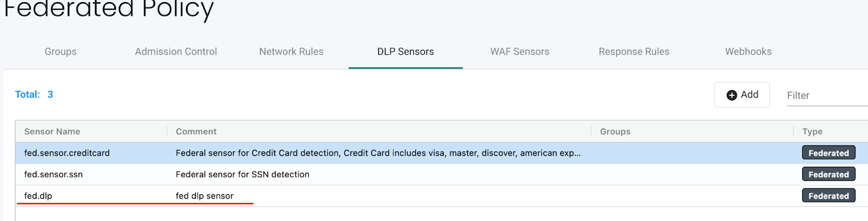Open the Webhooks tab

[x=748, y=52]
